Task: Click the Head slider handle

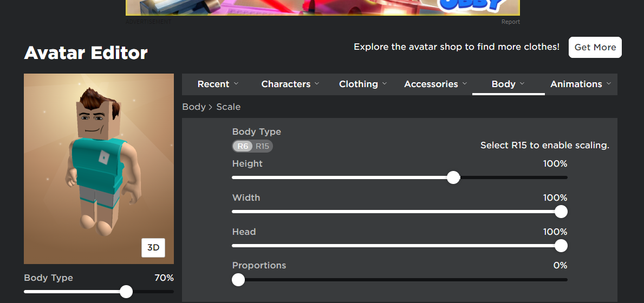Action: (561, 246)
